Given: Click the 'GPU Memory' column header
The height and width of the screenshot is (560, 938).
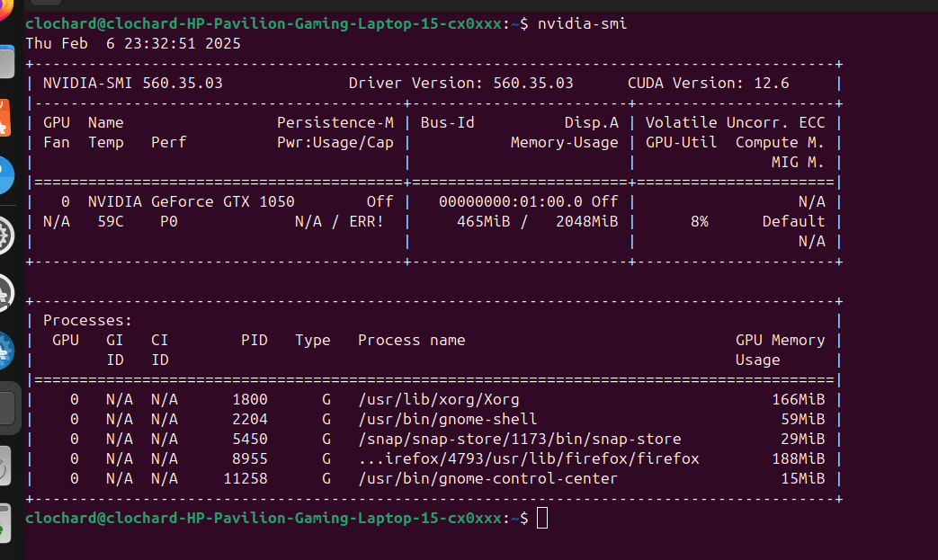Looking at the screenshot, I should pyautogui.click(x=780, y=340).
